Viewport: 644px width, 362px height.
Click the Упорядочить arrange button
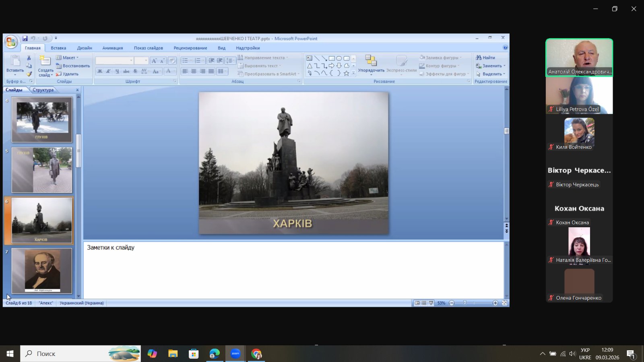pyautogui.click(x=371, y=64)
